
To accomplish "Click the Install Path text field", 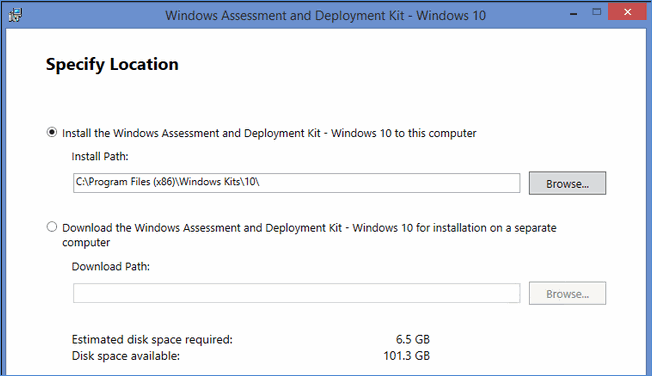I will (296, 183).
